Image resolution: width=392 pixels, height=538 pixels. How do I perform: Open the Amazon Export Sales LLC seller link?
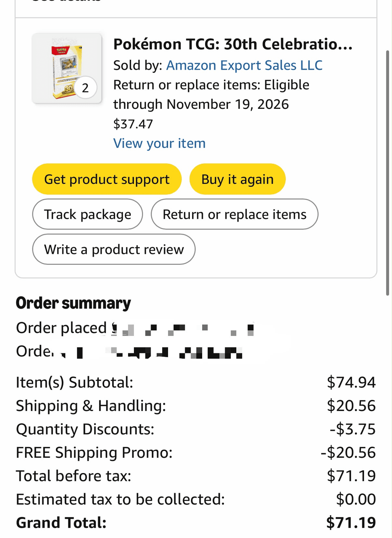244,65
